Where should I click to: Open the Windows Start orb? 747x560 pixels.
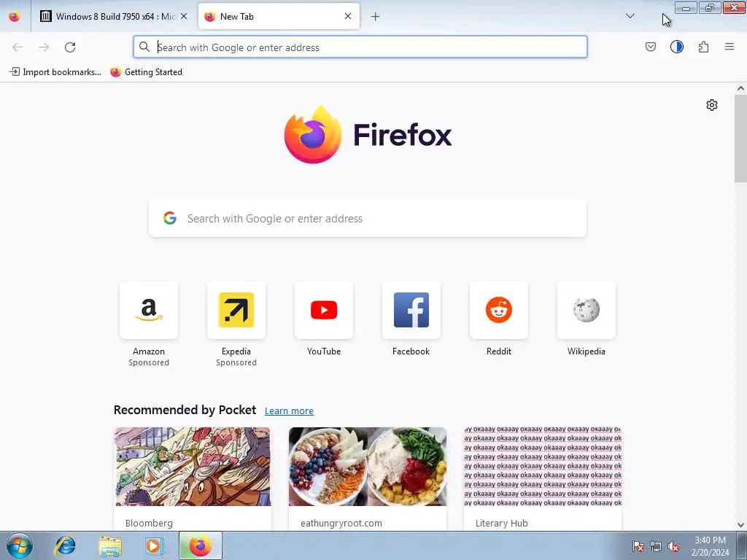point(20,545)
